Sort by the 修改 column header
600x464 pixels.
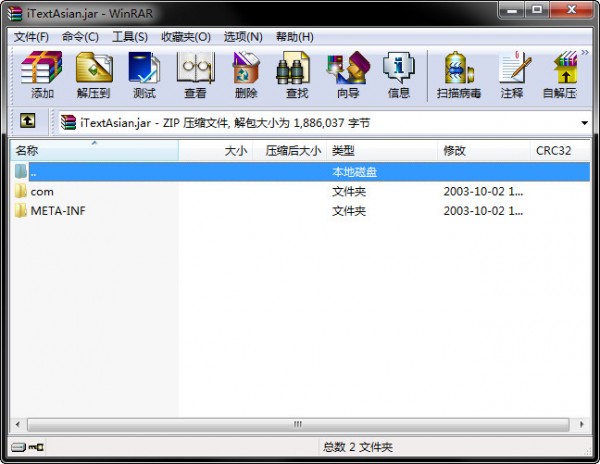pyautogui.click(x=484, y=150)
